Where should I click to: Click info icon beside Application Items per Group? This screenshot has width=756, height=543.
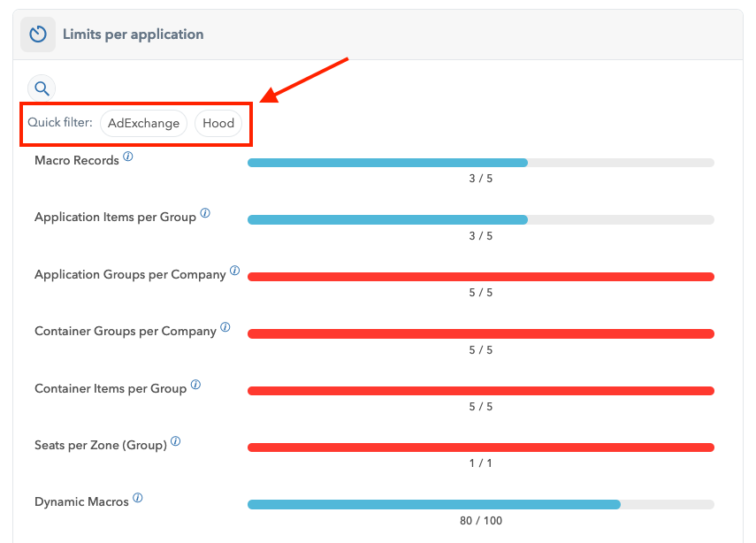coord(205,213)
